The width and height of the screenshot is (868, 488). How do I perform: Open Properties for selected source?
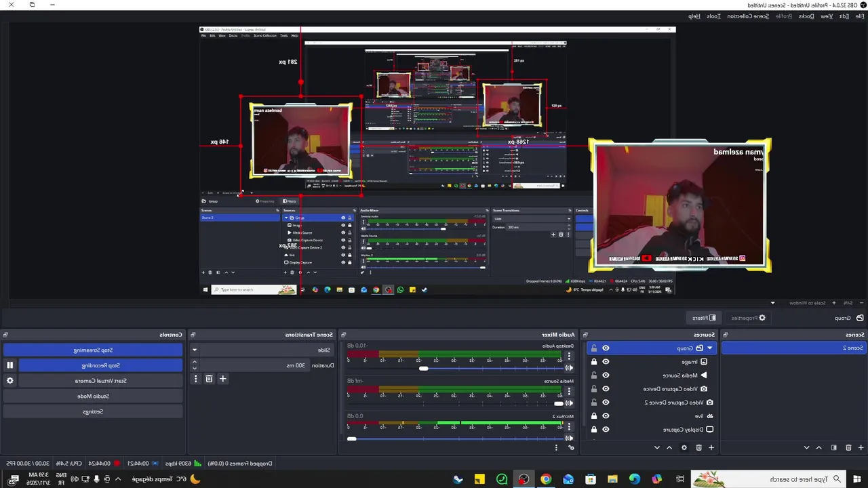pyautogui.click(x=748, y=318)
